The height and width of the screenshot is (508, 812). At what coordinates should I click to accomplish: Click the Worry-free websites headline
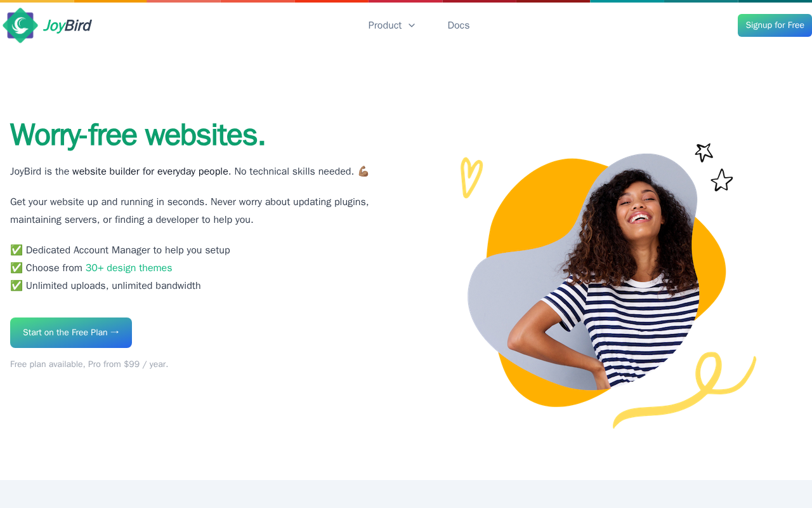pyautogui.click(x=138, y=135)
